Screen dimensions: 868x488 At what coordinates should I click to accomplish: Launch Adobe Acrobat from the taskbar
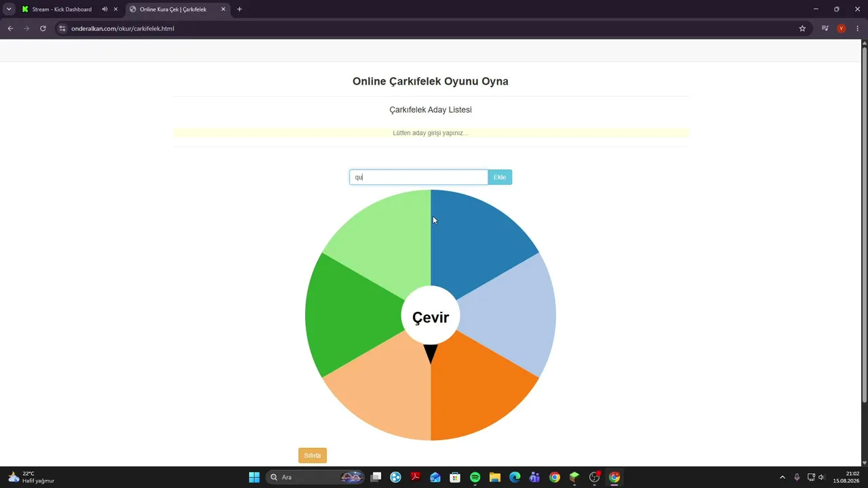coord(415,477)
